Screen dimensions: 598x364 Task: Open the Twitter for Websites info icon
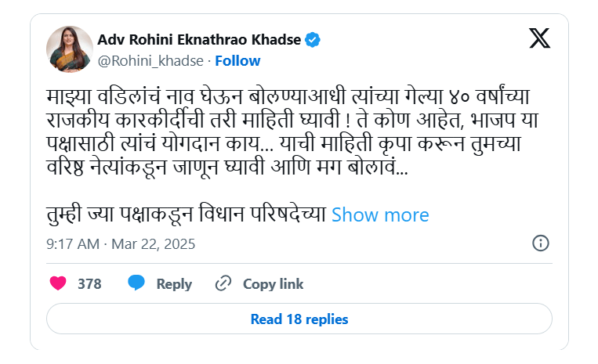click(x=541, y=243)
